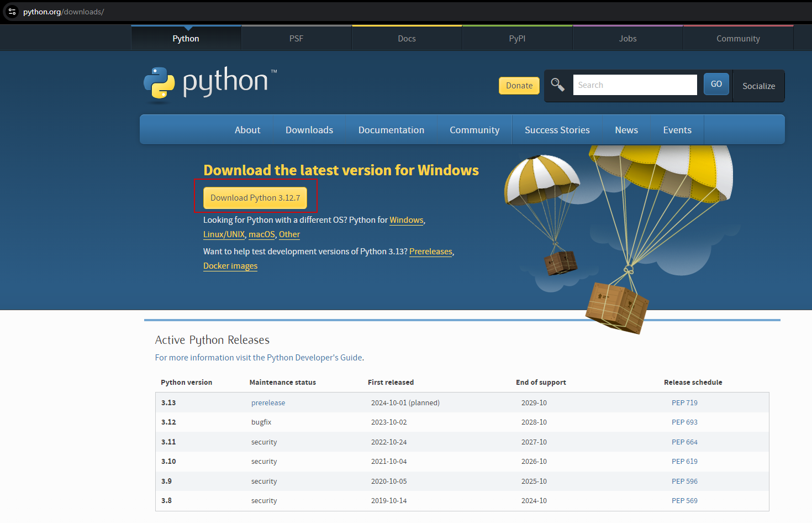Open PEP 596 release schedule

tap(684, 482)
